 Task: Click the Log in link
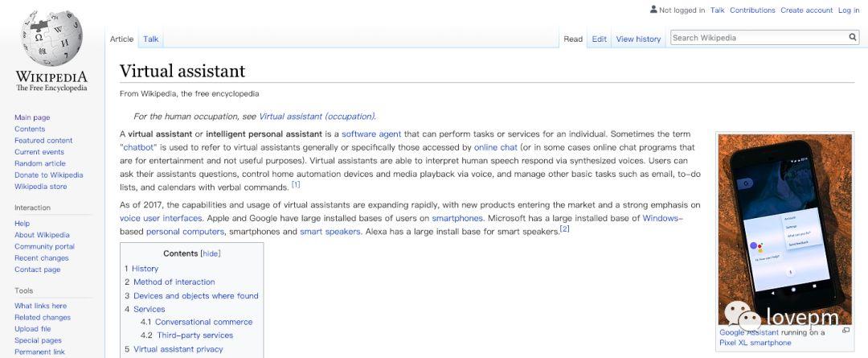pos(849,10)
